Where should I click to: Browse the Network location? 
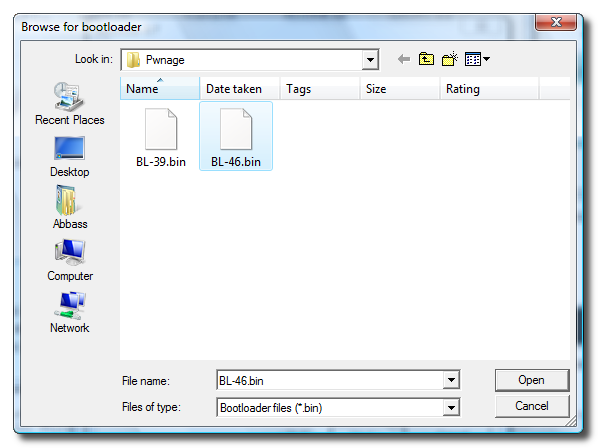pyautogui.click(x=69, y=313)
